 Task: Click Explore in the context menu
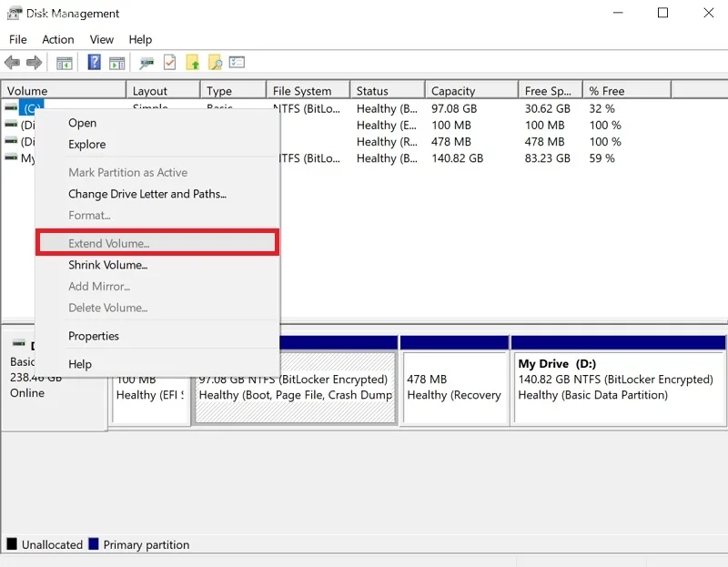coord(86,144)
